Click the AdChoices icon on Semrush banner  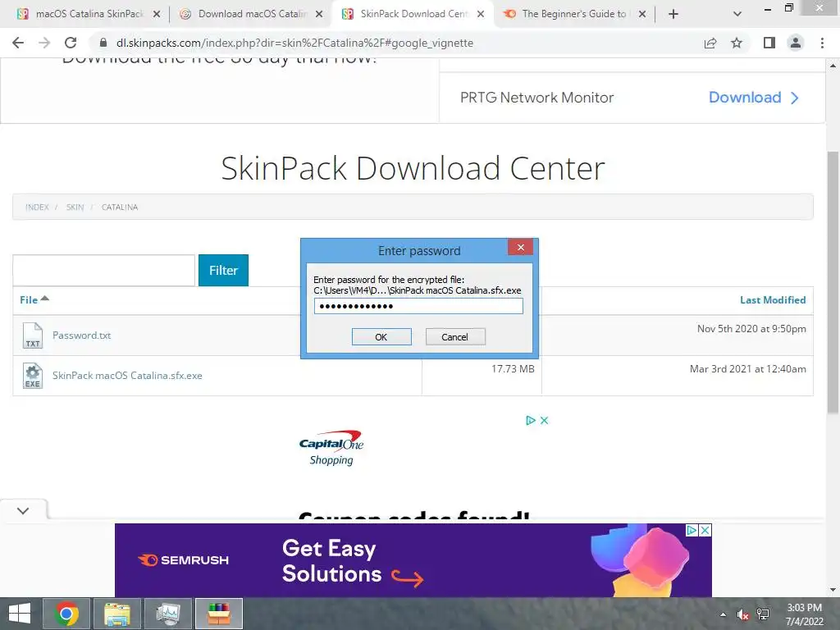(x=692, y=530)
